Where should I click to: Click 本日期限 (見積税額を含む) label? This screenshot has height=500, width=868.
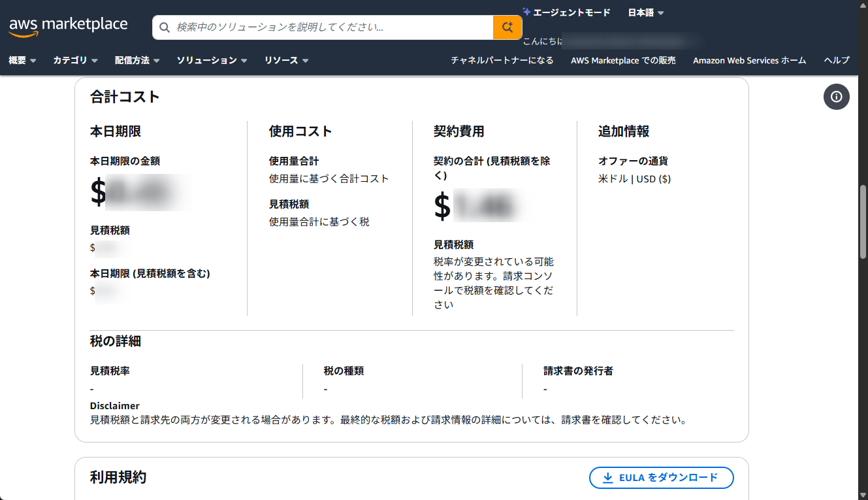coord(150,274)
